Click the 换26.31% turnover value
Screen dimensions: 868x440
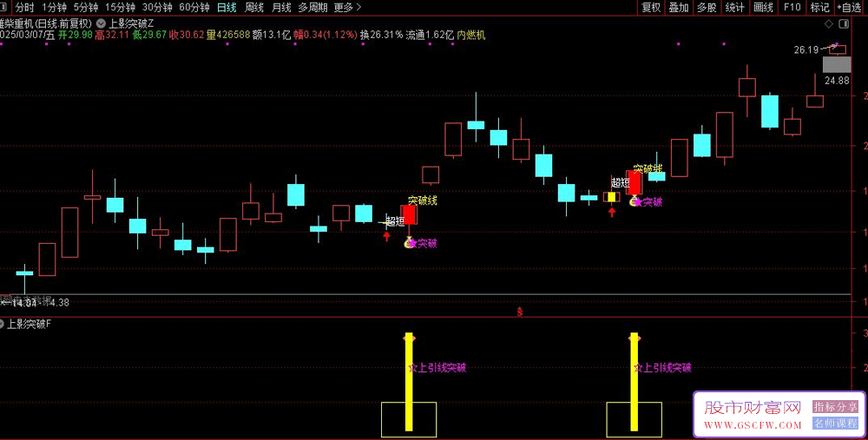click(381, 35)
